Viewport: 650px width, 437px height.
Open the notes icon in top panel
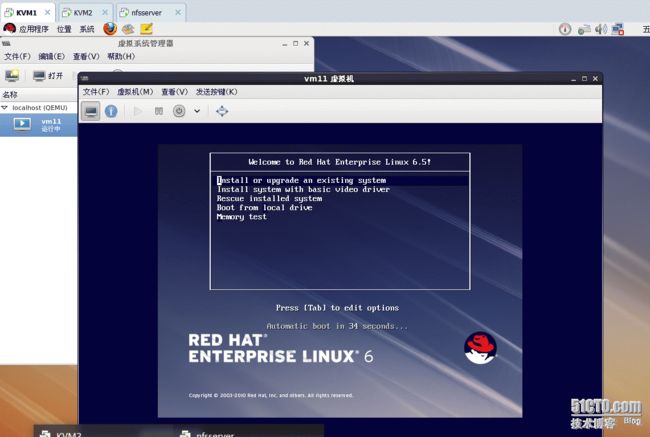pyautogui.click(x=146, y=29)
